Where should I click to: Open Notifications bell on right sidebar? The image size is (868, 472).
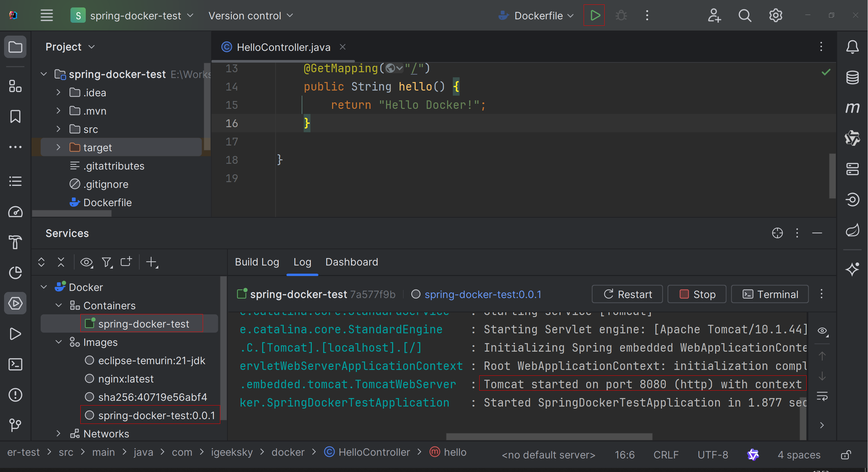(852, 47)
